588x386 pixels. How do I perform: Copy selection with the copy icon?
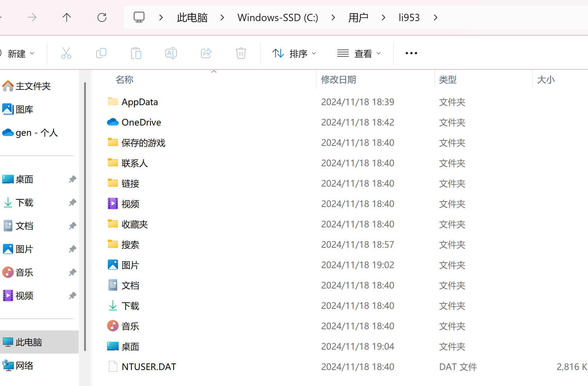pyautogui.click(x=101, y=53)
